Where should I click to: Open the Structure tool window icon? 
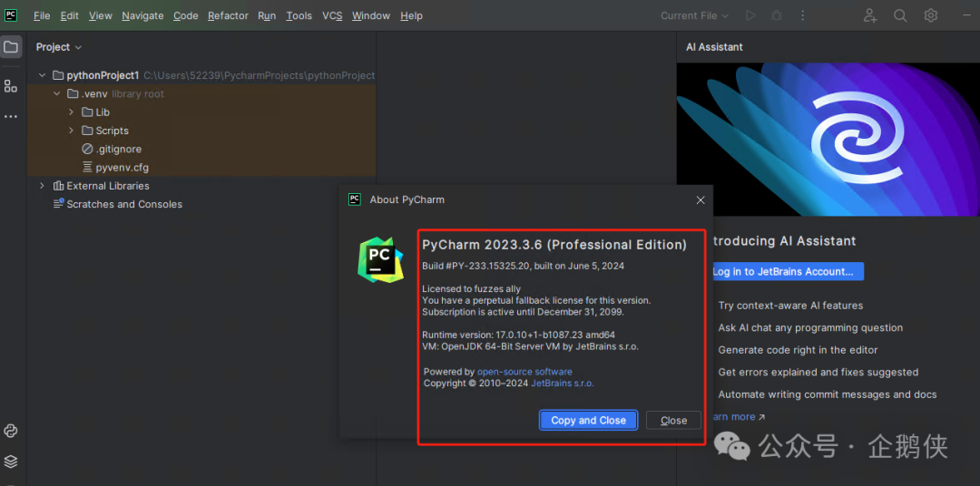click(x=11, y=86)
